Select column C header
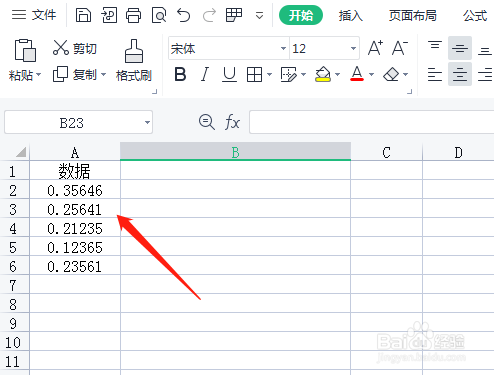Image resolution: width=494 pixels, height=375 pixels. coord(386,152)
